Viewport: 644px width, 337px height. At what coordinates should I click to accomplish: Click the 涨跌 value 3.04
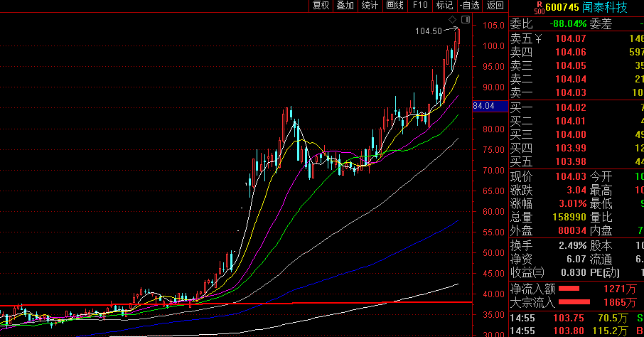pos(576,191)
